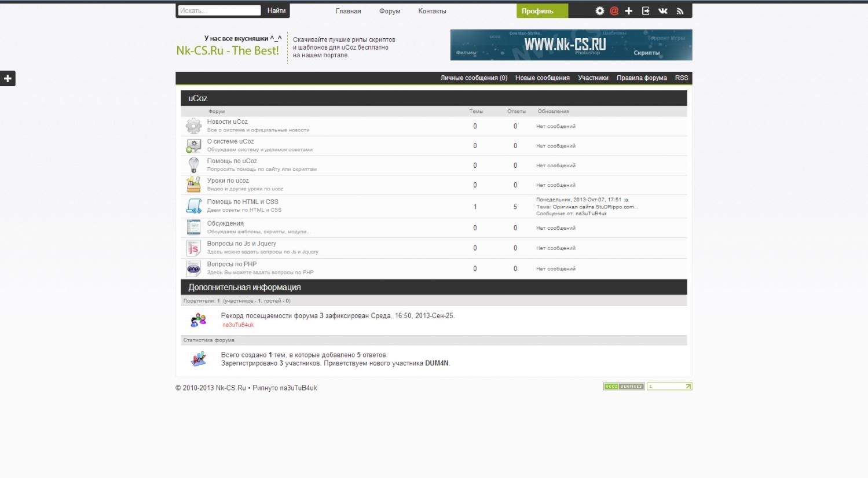Open Контакты in the top menu
868x478 pixels.
point(432,11)
